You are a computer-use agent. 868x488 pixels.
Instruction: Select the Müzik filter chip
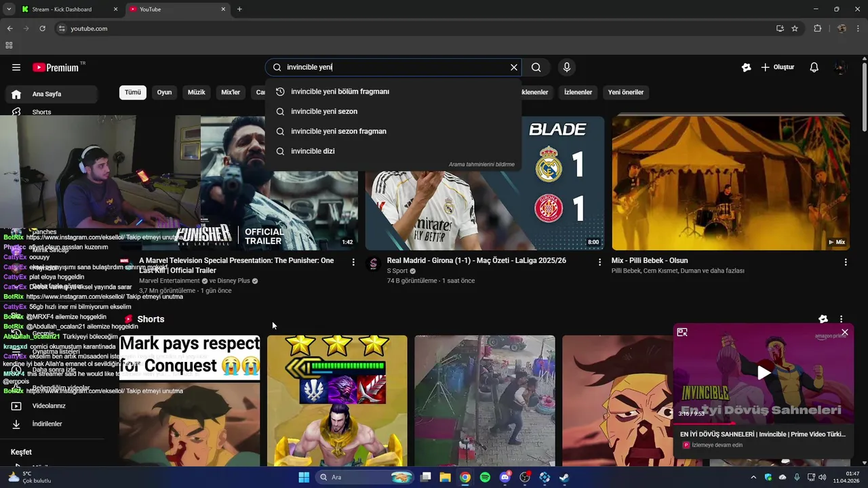click(197, 92)
